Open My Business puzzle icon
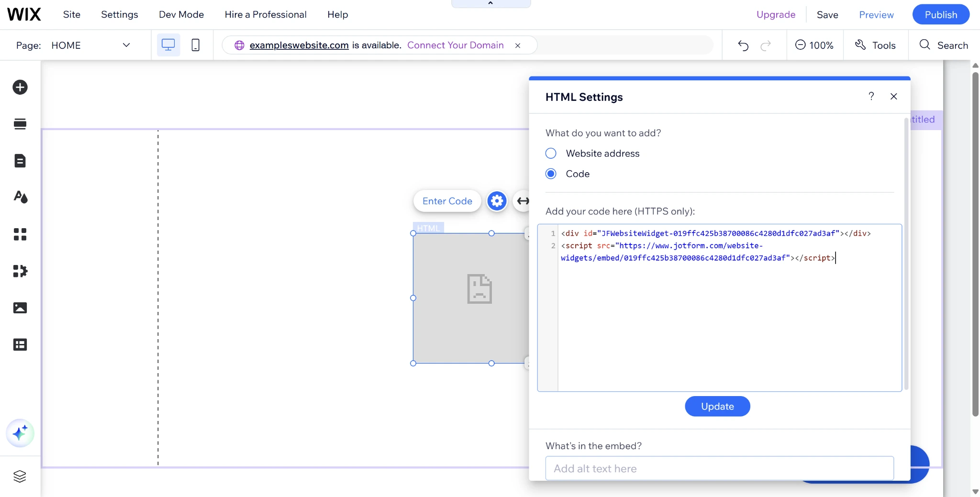This screenshot has width=980, height=497. [20, 271]
